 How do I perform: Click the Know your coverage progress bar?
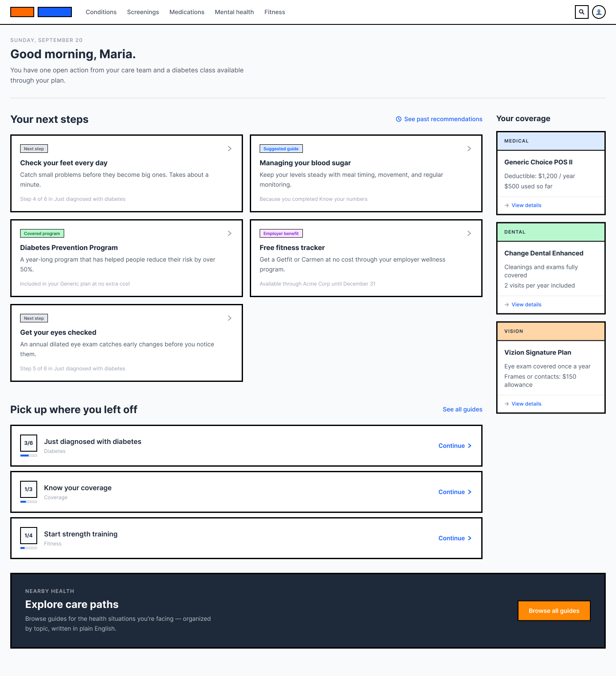(x=29, y=502)
